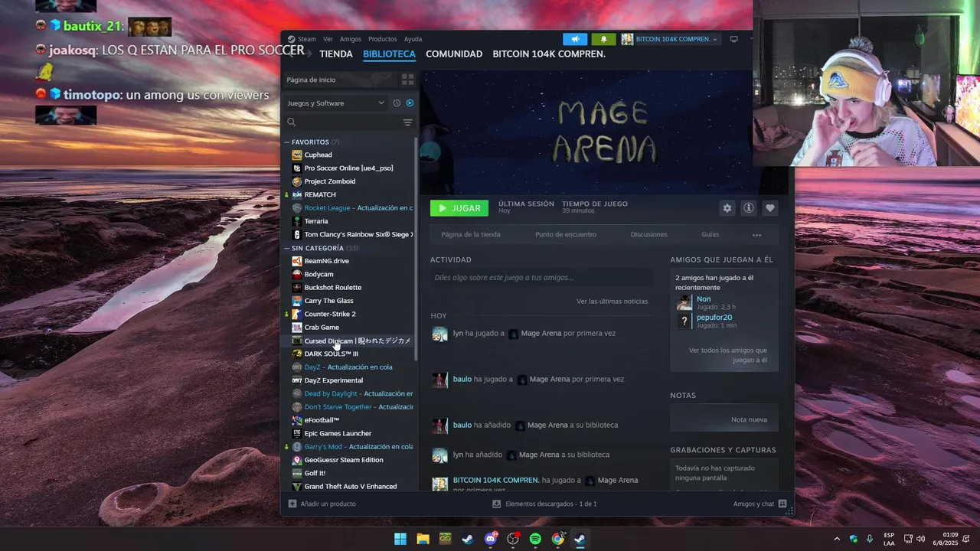Open downloads manager icon in bottom bar
The width and height of the screenshot is (980, 551).
point(496,504)
